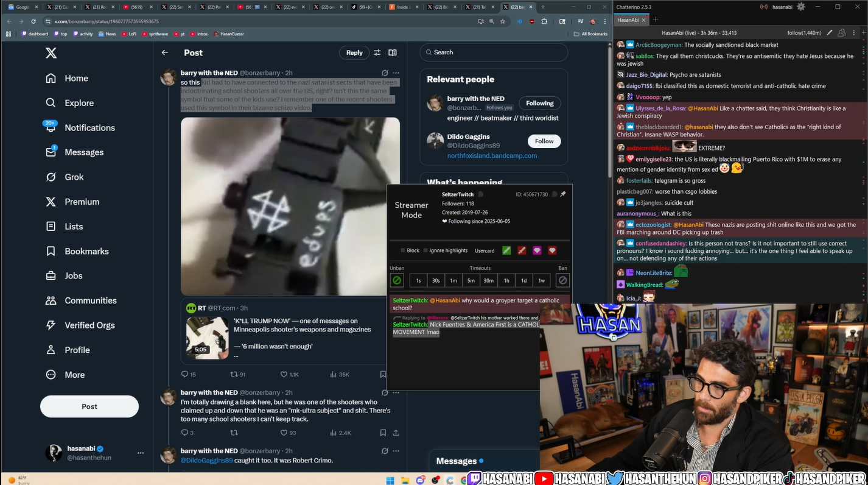Switch to the Google browser tab
868x485 pixels.
point(23,7)
